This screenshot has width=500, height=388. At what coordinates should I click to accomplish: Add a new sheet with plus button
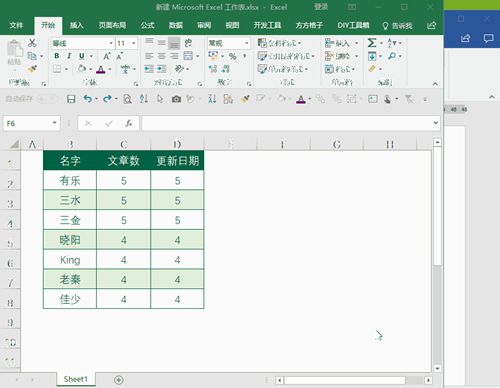click(119, 380)
